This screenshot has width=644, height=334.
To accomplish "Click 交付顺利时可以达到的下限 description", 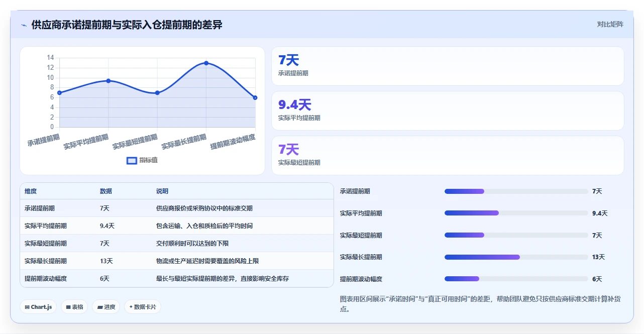I will 192,244.
